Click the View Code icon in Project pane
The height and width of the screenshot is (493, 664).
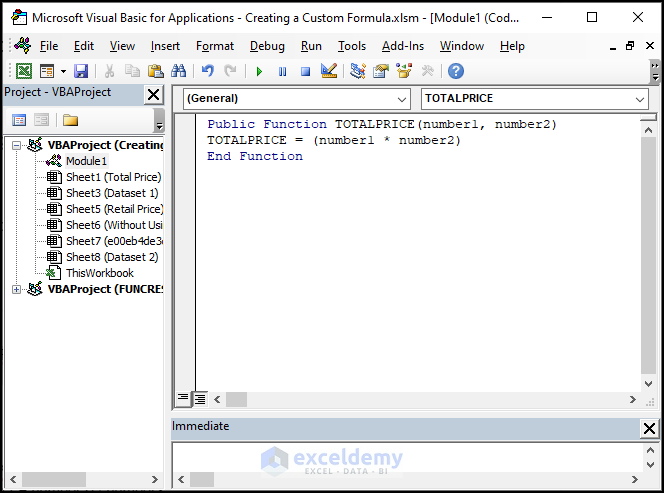[x=19, y=120]
